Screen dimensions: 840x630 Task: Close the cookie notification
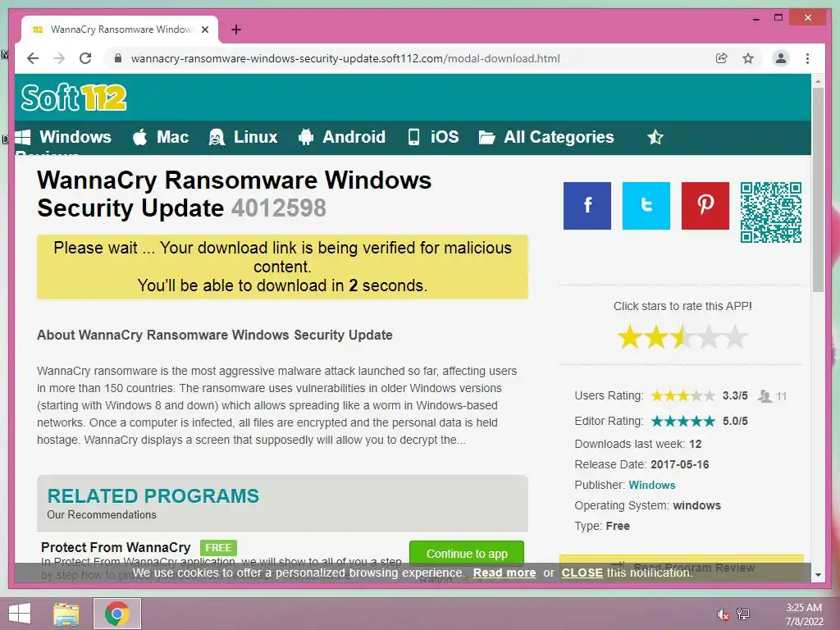(x=582, y=573)
